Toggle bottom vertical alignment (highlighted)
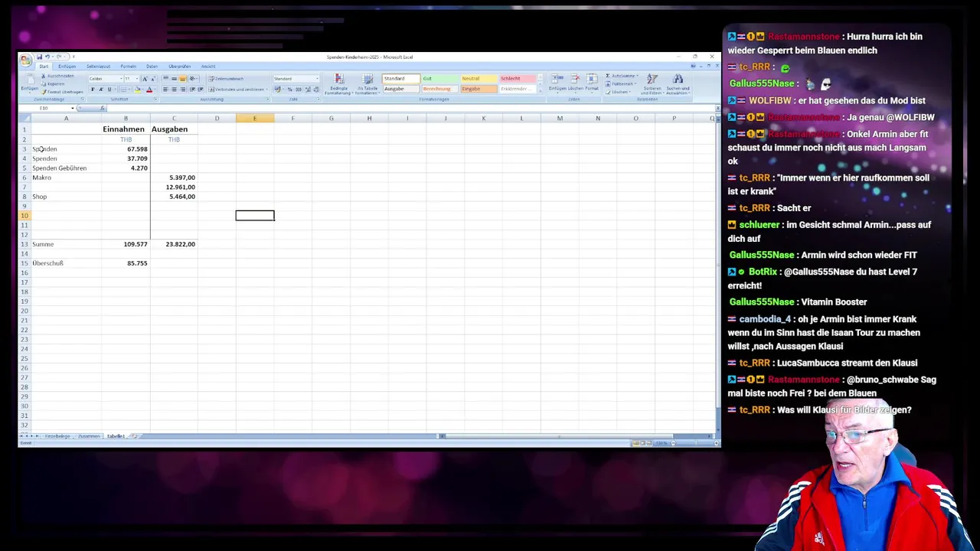 tap(182, 78)
